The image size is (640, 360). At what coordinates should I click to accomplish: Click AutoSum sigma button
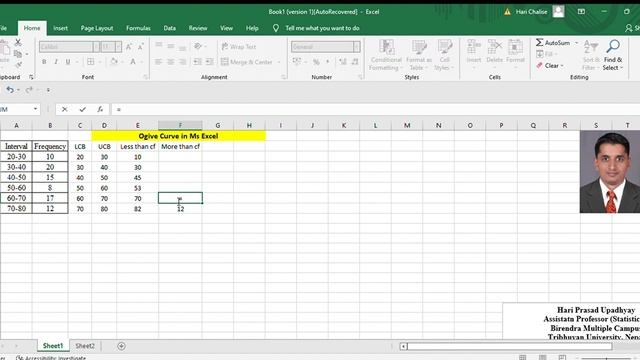tap(553, 42)
